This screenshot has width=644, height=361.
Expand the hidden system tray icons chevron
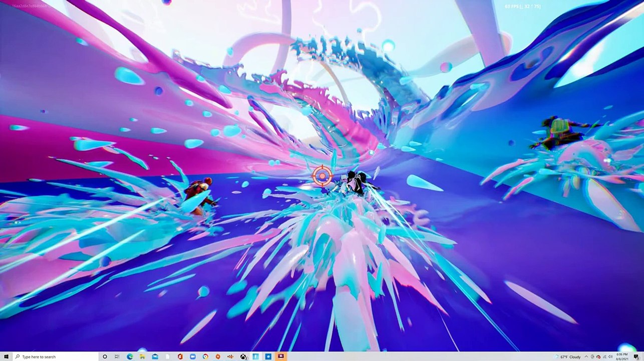point(586,357)
